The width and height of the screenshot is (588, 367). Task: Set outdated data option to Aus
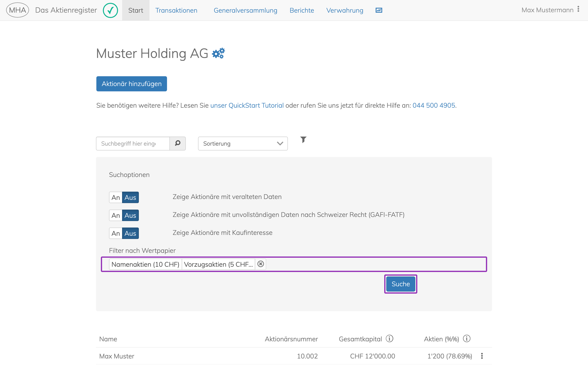(x=130, y=197)
